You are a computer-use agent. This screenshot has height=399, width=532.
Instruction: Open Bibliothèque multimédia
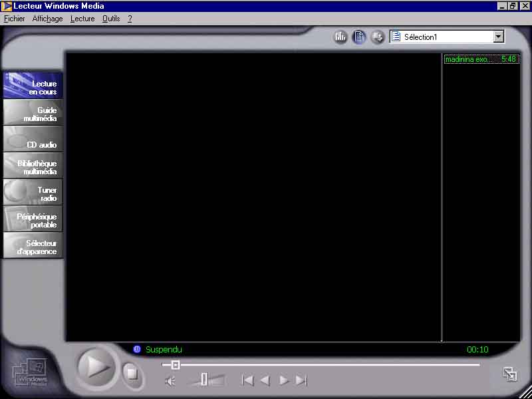tap(33, 165)
